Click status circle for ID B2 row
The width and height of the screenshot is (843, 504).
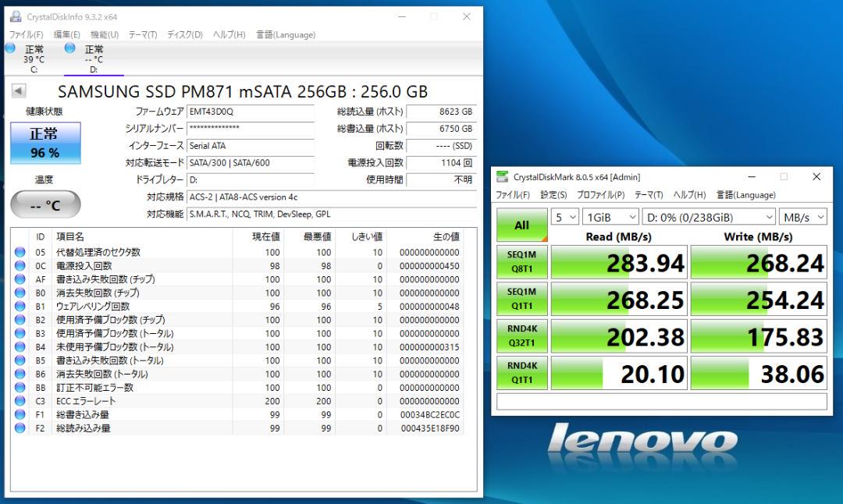pos(20,320)
